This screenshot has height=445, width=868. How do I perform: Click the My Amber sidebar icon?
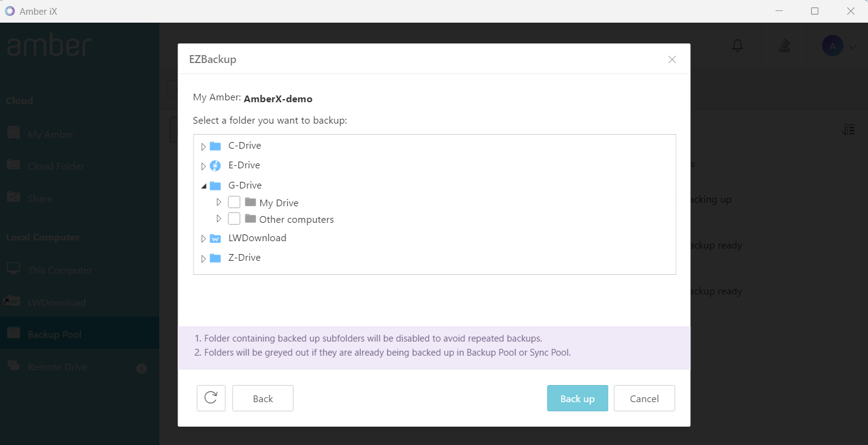(x=13, y=133)
